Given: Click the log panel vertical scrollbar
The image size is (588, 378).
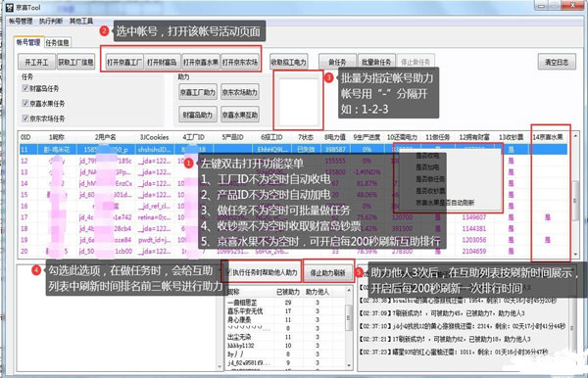Looking at the screenshot, I should point(572,328).
